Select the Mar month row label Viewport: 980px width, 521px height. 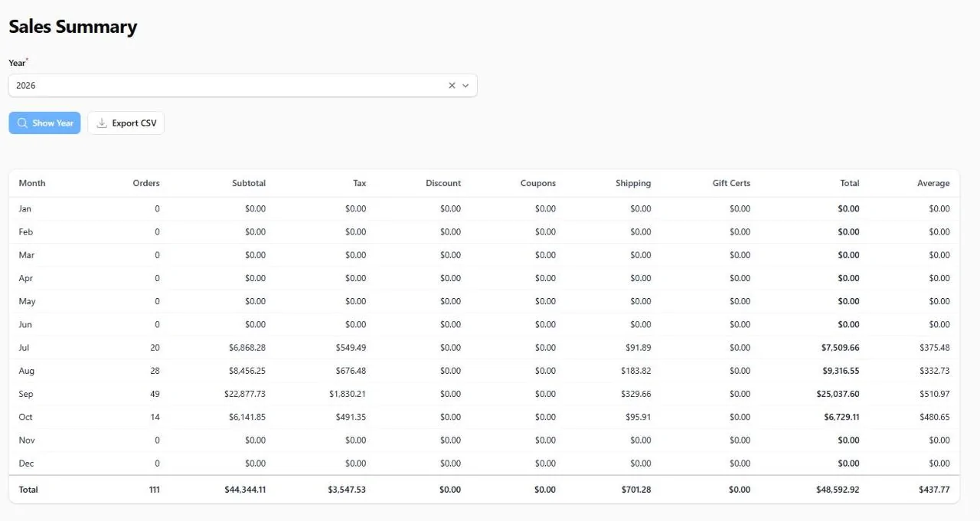coord(27,255)
